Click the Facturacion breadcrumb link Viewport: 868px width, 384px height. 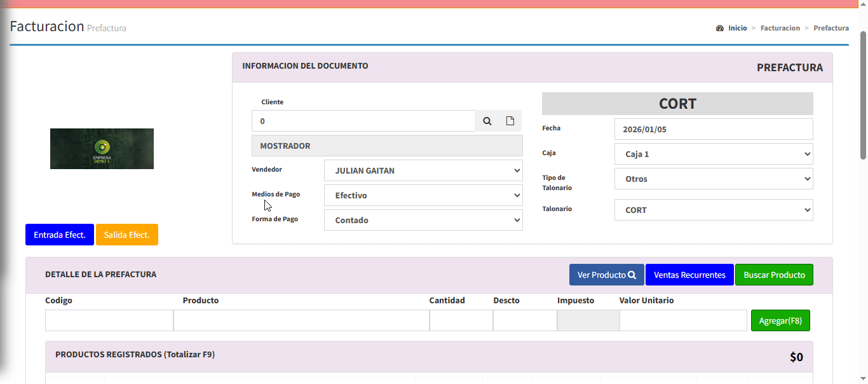pyautogui.click(x=780, y=29)
